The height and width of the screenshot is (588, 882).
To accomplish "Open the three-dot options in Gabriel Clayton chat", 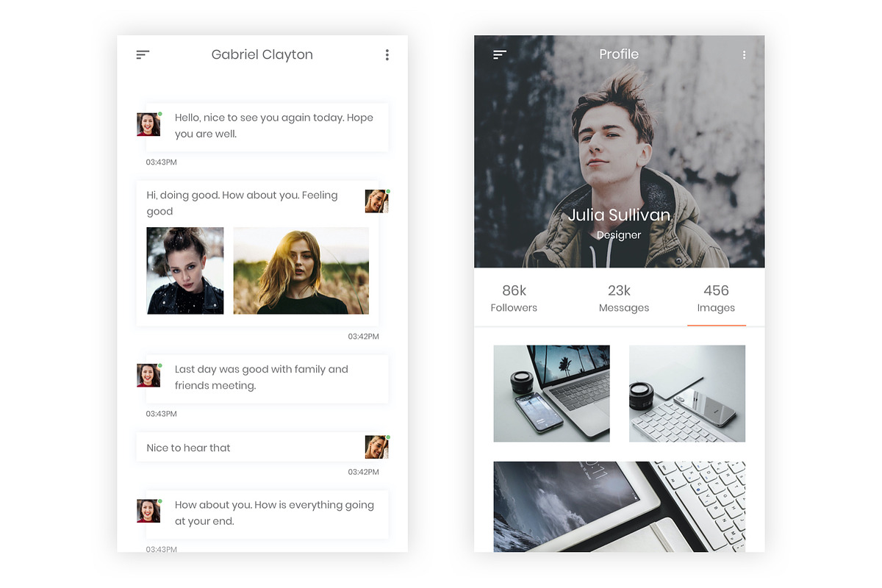I will 387,54.
